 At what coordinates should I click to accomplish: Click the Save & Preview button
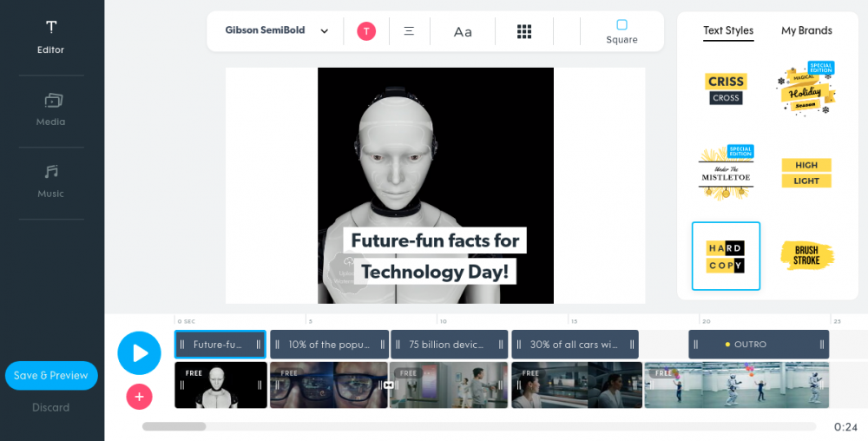click(x=51, y=376)
